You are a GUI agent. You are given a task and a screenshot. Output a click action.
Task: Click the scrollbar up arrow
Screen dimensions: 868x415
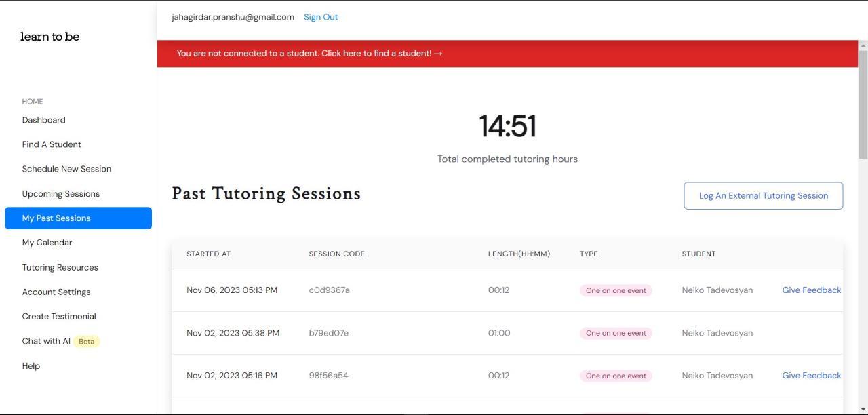pos(863,45)
